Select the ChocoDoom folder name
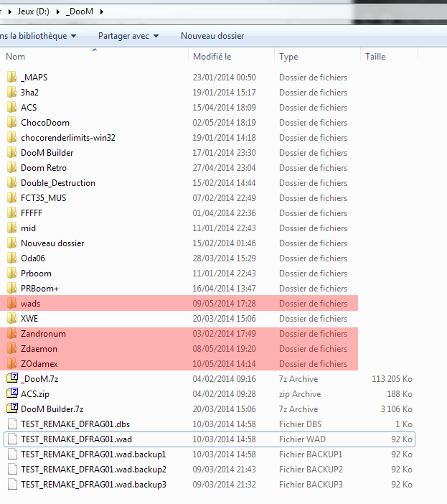Image resolution: width=447 pixels, height=504 pixels. coord(45,123)
